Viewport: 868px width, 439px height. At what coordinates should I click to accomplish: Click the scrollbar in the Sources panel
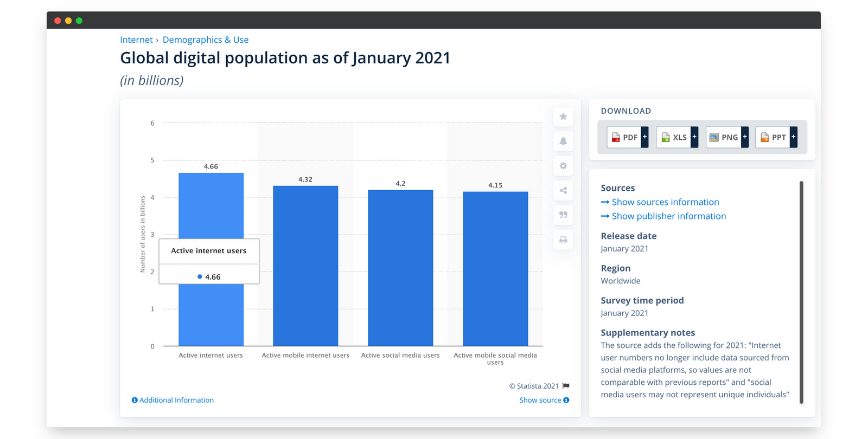801,293
